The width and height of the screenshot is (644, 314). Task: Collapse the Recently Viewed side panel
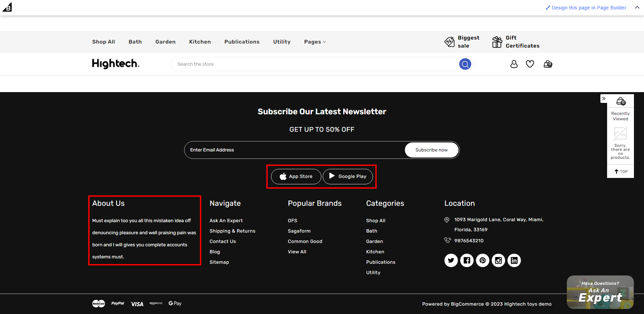[x=604, y=99]
